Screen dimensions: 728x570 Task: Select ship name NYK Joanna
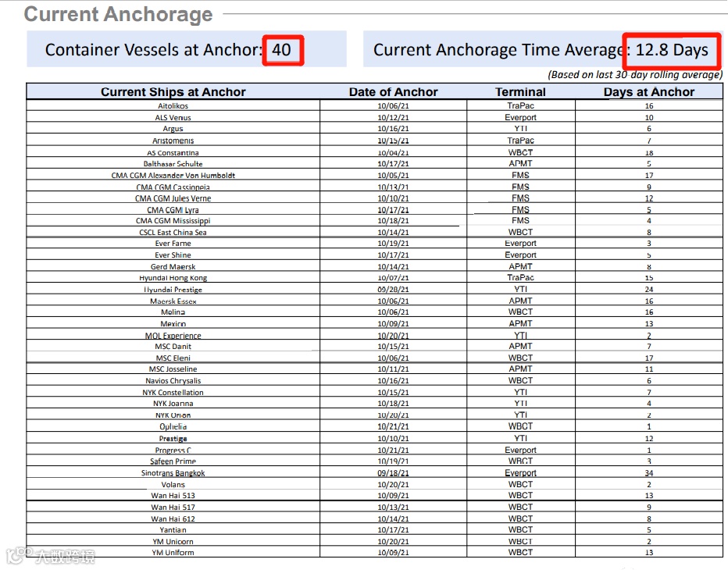[x=173, y=404]
